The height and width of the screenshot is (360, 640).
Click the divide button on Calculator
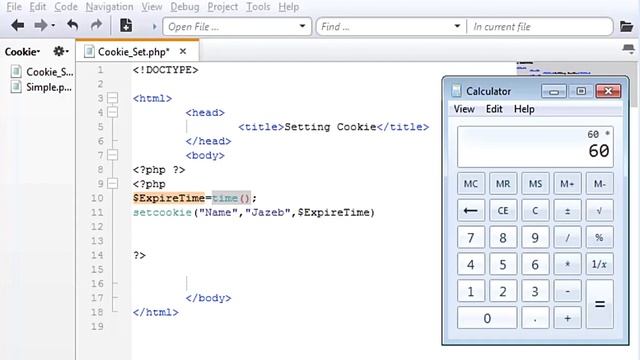point(567,238)
